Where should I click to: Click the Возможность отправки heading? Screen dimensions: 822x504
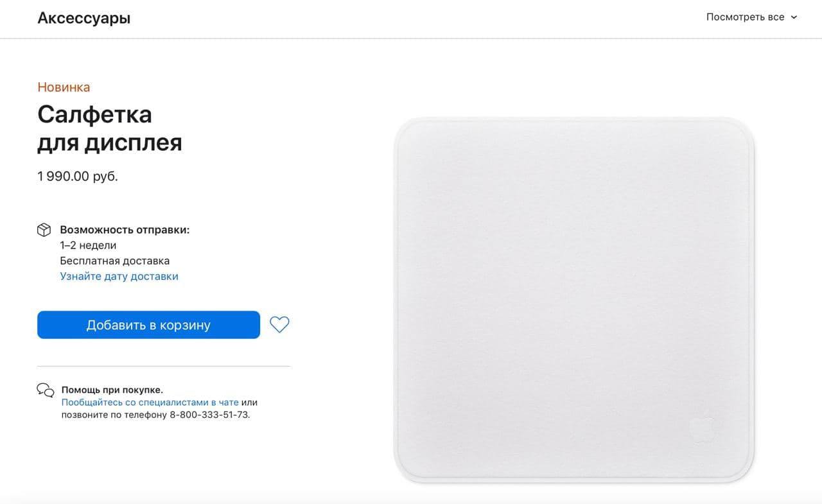[125, 230]
